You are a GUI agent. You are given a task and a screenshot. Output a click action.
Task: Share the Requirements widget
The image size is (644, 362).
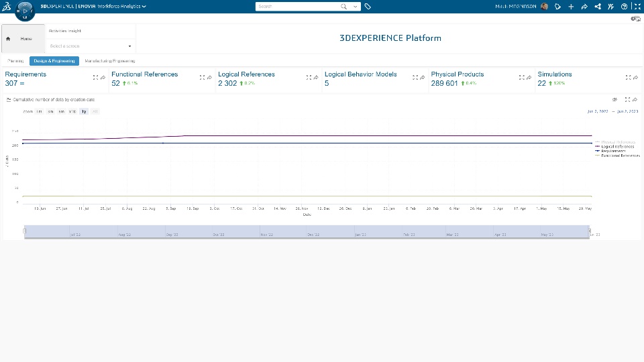(x=103, y=77)
